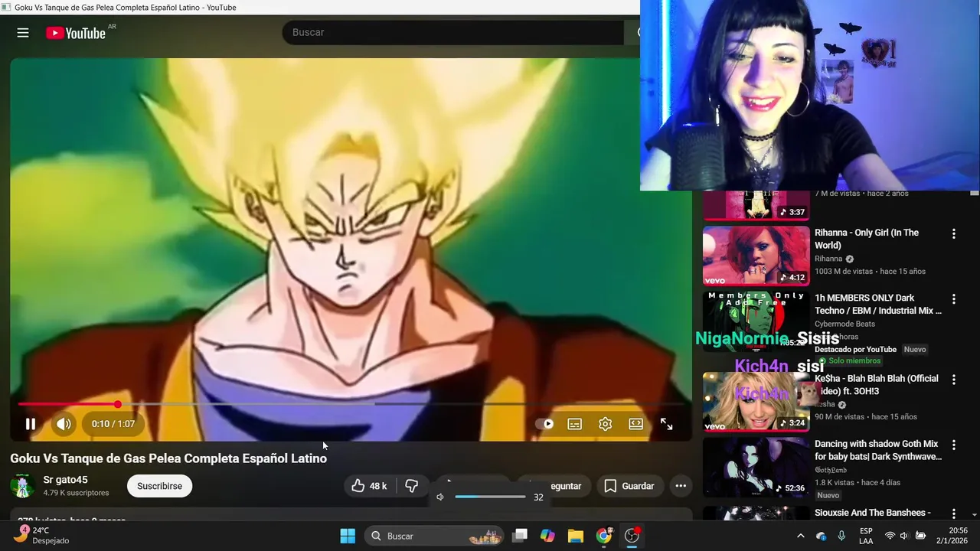Open the Siouxsie And The Banshees title
Screen dimensions: 980x551
coord(873,513)
